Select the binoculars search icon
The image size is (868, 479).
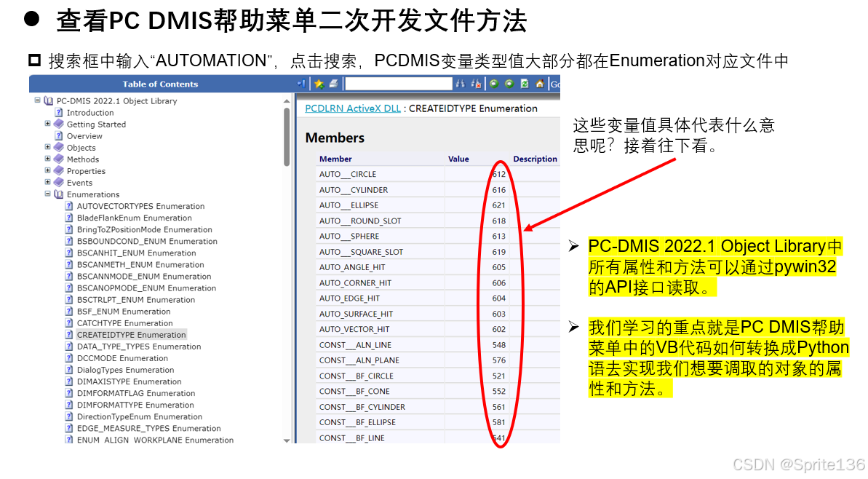[461, 83]
